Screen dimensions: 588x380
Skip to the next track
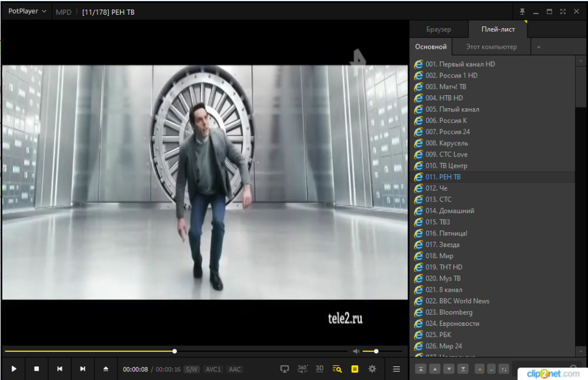[82, 369]
